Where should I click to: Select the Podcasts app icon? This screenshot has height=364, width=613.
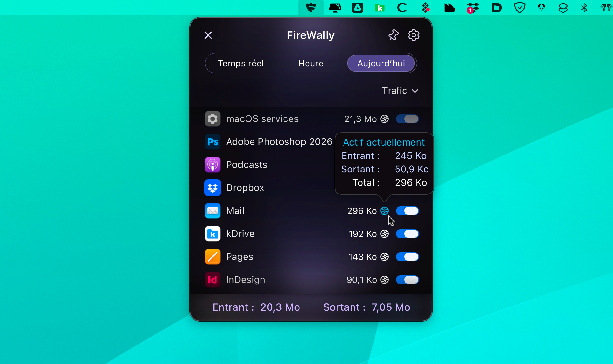(212, 164)
